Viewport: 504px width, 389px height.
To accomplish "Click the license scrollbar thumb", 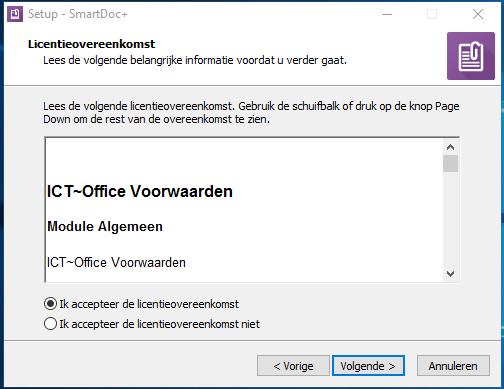I will pyautogui.click(x=450, y=164).
